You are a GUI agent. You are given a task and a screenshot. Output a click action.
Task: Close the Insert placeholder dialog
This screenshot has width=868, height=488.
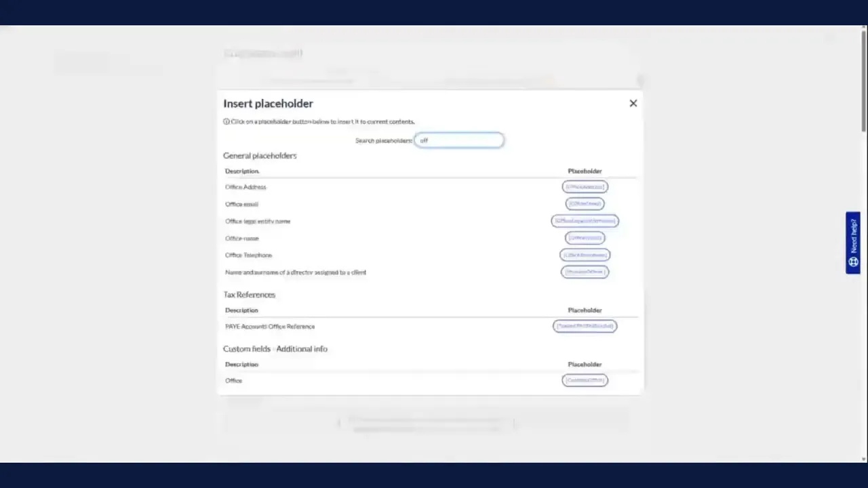point(633,103)
